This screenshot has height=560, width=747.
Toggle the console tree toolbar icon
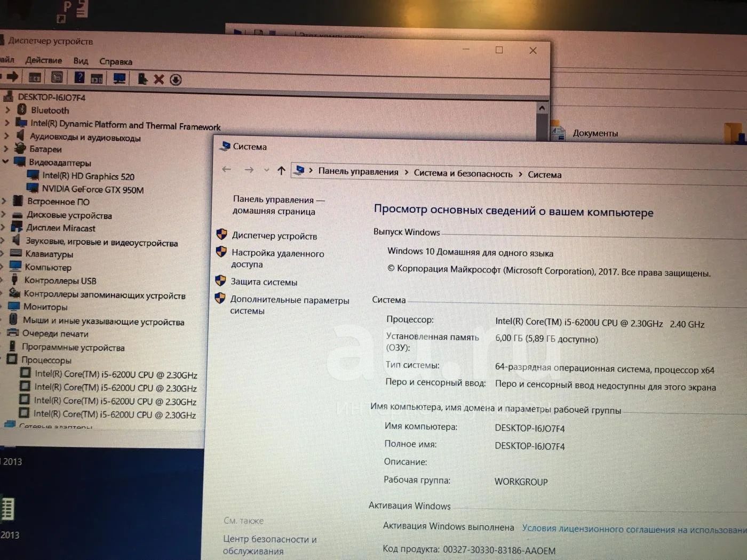click(x=35, y=78)
